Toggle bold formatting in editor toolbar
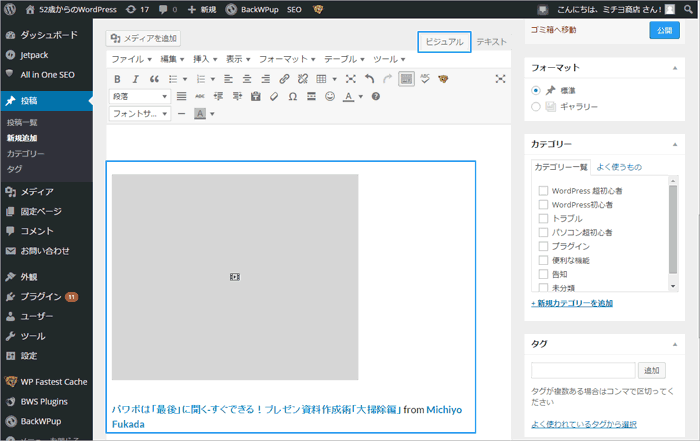 point(117,79)
